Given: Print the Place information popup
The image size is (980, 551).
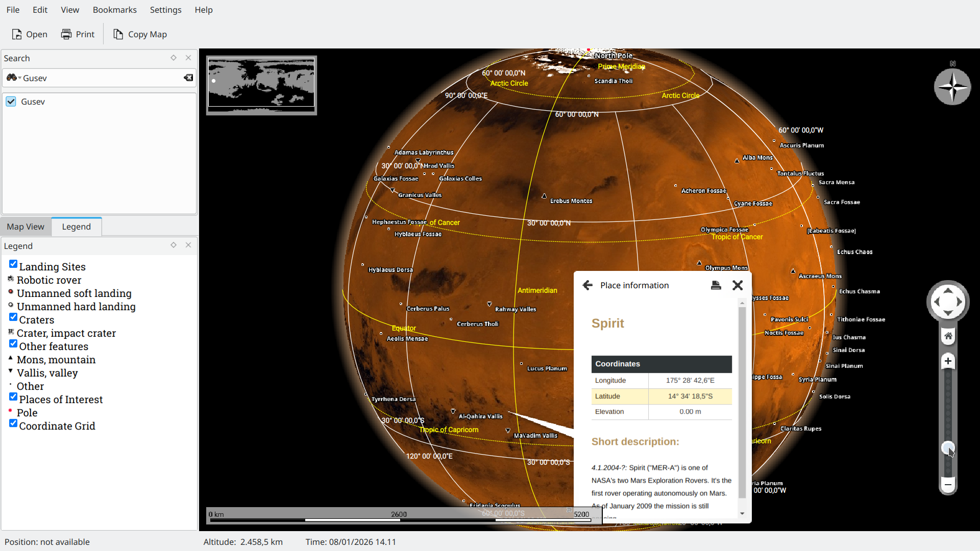Looking at the screenshot, I should pyautogui.click(x=716, y=285).
